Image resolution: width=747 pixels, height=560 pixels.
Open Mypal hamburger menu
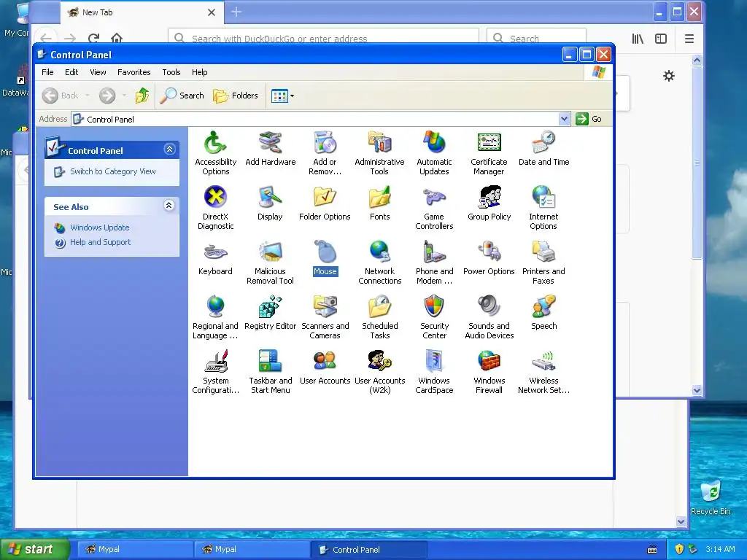tap(689, 39)
